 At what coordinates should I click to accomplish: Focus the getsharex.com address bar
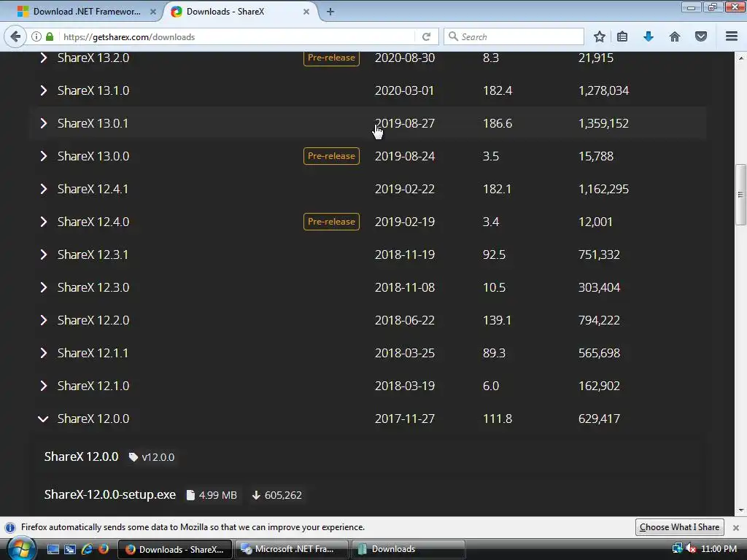pos(237,36)
